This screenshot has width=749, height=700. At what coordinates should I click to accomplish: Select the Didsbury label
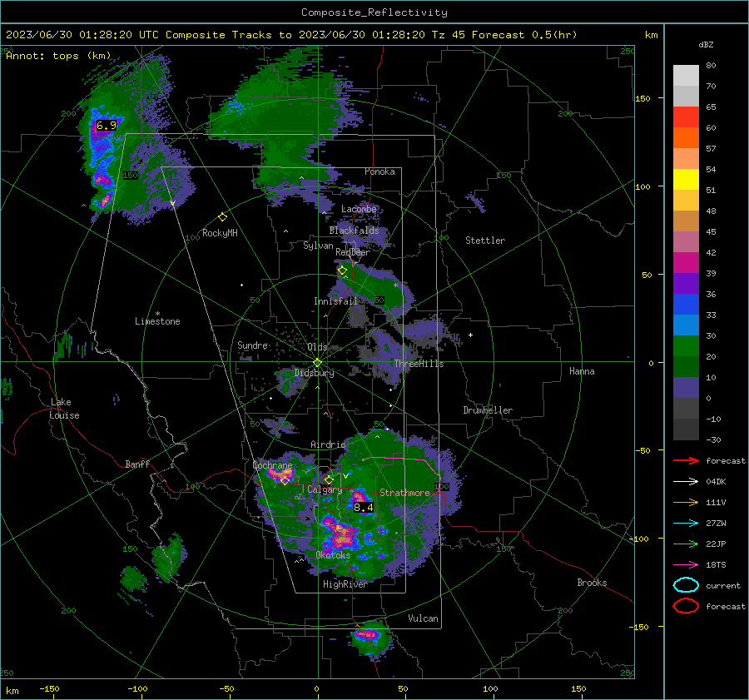tap(314, 373)
